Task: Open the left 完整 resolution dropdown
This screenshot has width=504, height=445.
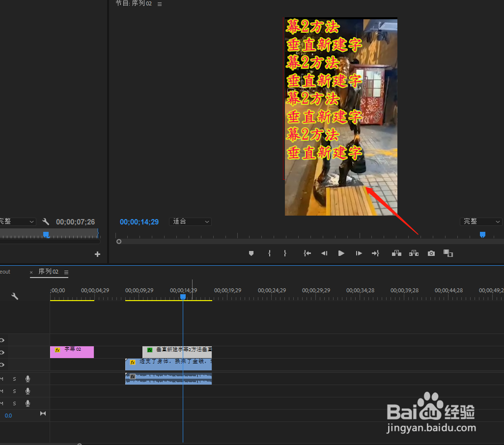Action: (x=17, y=222)
